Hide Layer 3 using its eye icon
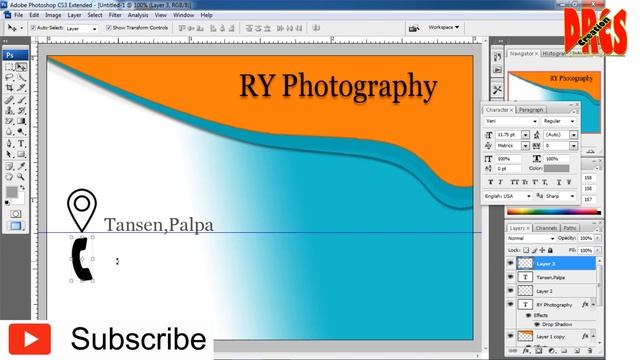The image size is (640, 360). [510, 263]
